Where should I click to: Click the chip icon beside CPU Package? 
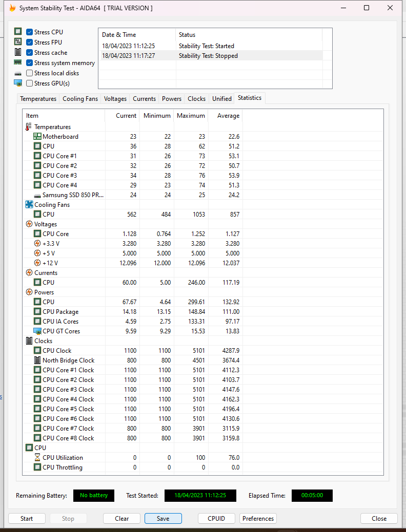(x=37, y=311)
